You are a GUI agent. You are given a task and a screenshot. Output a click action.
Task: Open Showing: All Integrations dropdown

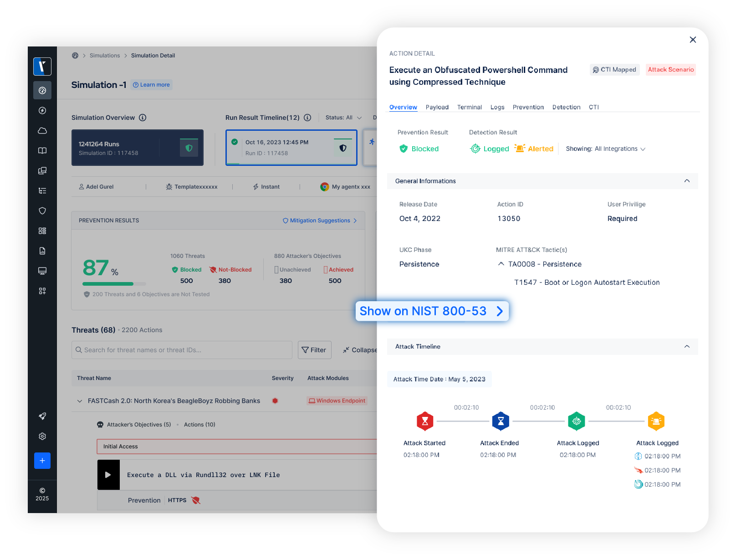click(605, 149)
